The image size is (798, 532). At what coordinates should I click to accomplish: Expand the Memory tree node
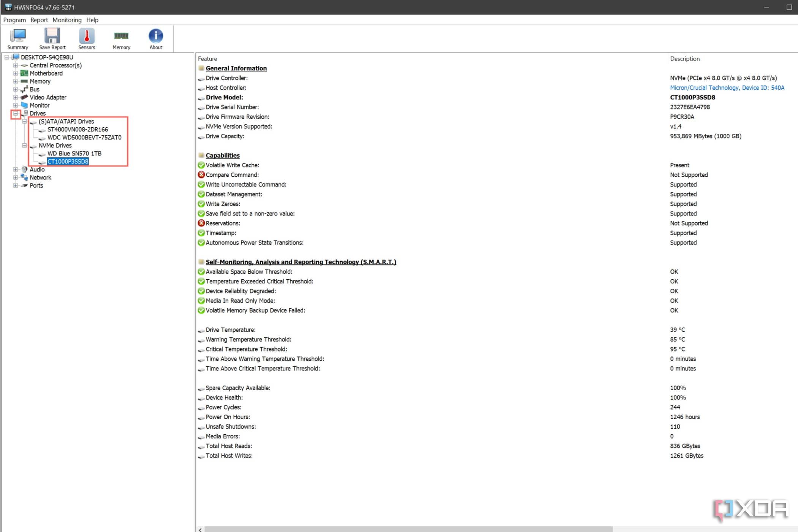pos(16,81)
